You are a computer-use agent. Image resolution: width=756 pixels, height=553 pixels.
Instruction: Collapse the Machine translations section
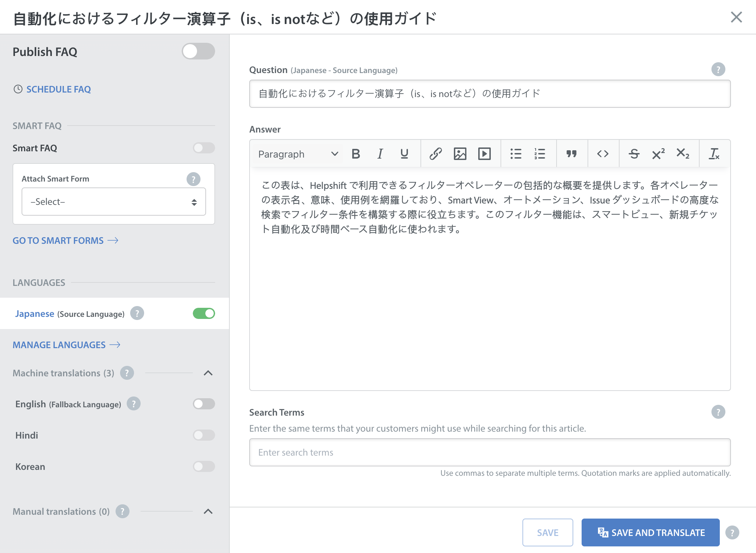pos(208,373)
